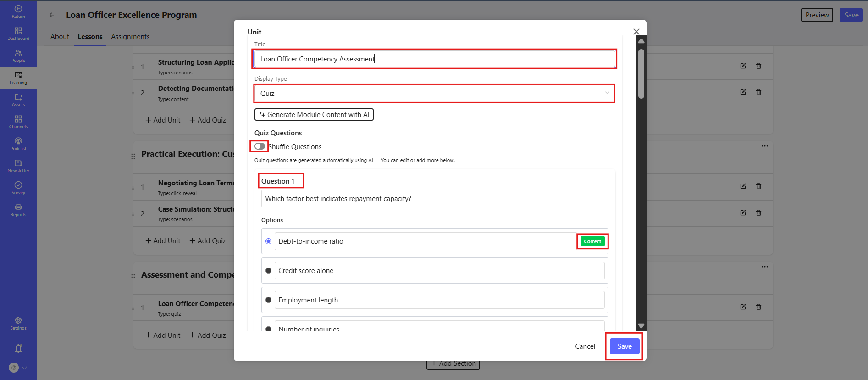The image size is (868, 380).
Task: Open the Podcast sidebar section
Action: [18, 144]
